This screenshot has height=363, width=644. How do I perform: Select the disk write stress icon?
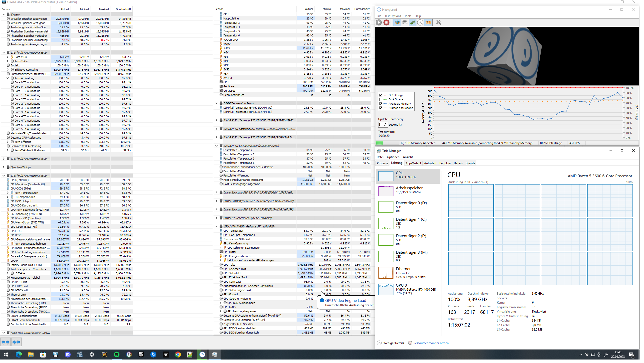pos(405,22)
